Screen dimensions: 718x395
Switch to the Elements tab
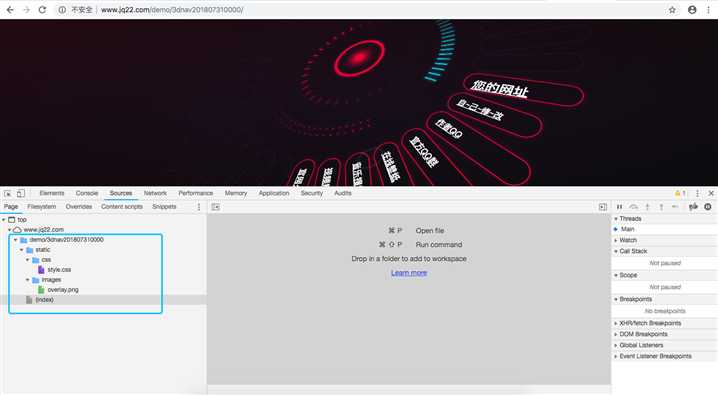tap(52, 193)
